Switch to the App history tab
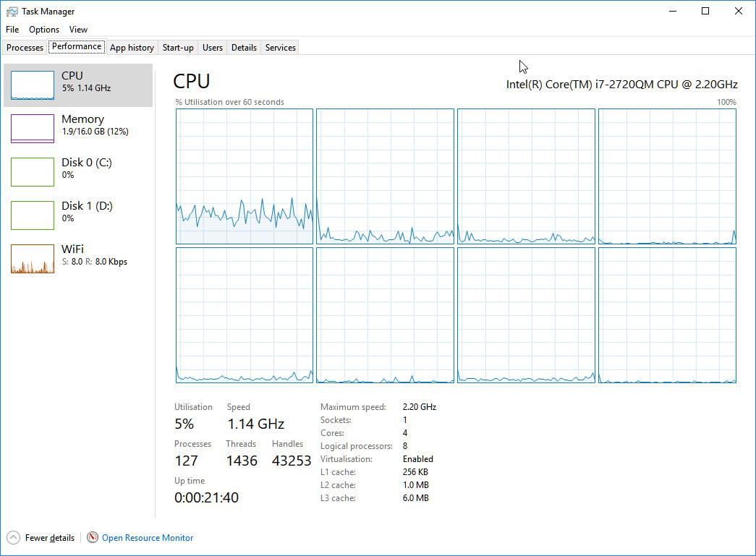 132,47
